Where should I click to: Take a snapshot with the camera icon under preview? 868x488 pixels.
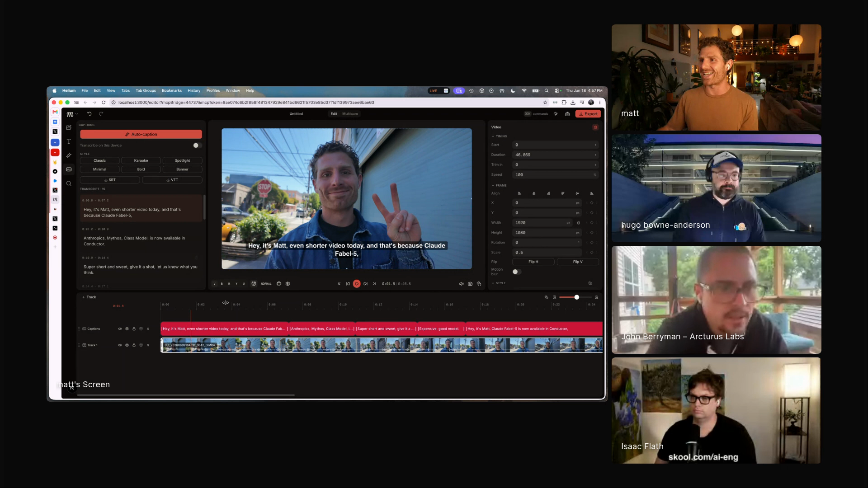[x=470, y=284]
